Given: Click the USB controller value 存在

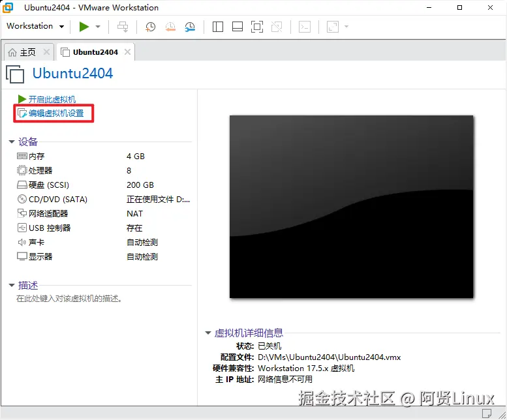Looking at the screenshot, I should tap(134, 228).
